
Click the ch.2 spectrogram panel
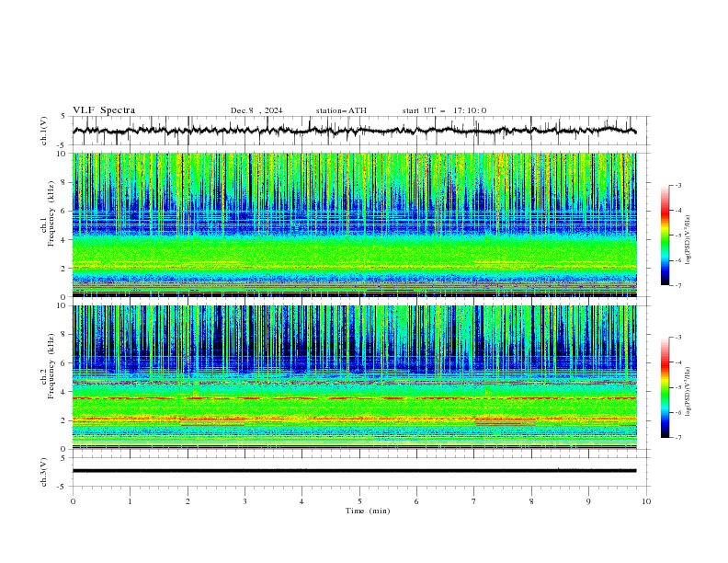354,377
